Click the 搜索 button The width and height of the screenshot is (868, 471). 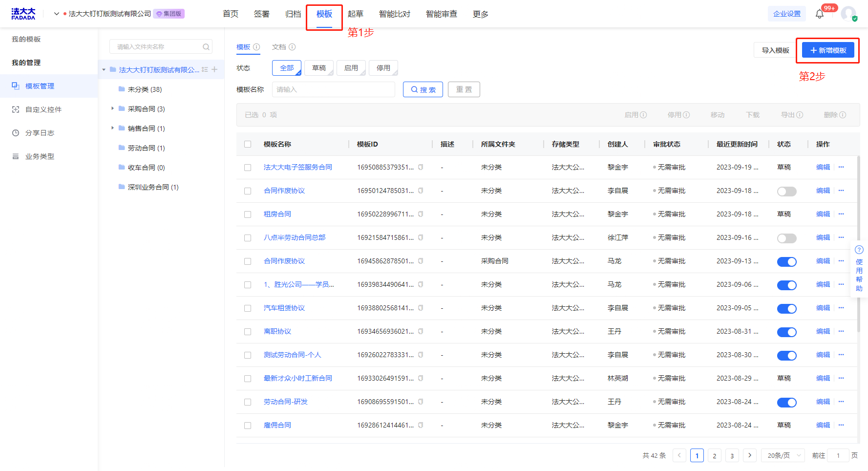tap(423, 89)
